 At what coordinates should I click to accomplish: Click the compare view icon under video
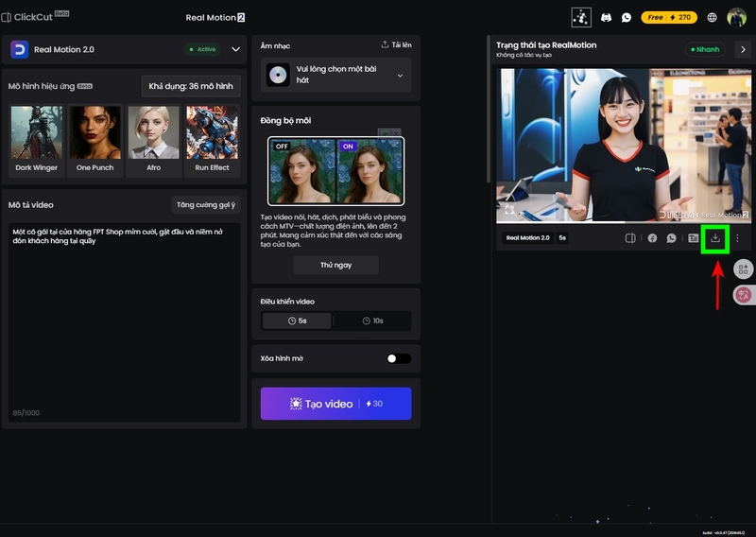click(630, 238)
